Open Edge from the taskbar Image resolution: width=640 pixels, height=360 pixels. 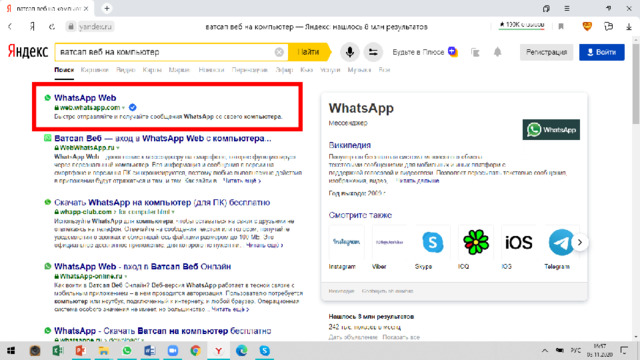pos(242,351)
